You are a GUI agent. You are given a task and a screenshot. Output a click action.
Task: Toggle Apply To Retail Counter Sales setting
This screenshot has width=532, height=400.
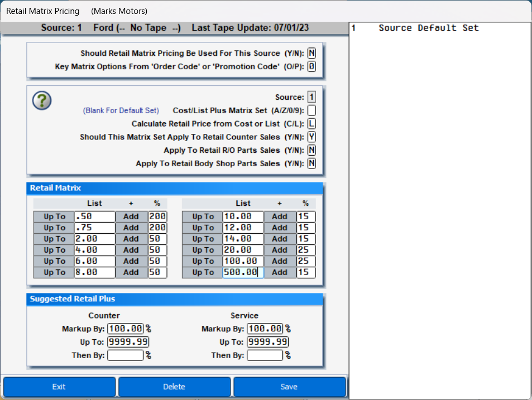point(311,137)
